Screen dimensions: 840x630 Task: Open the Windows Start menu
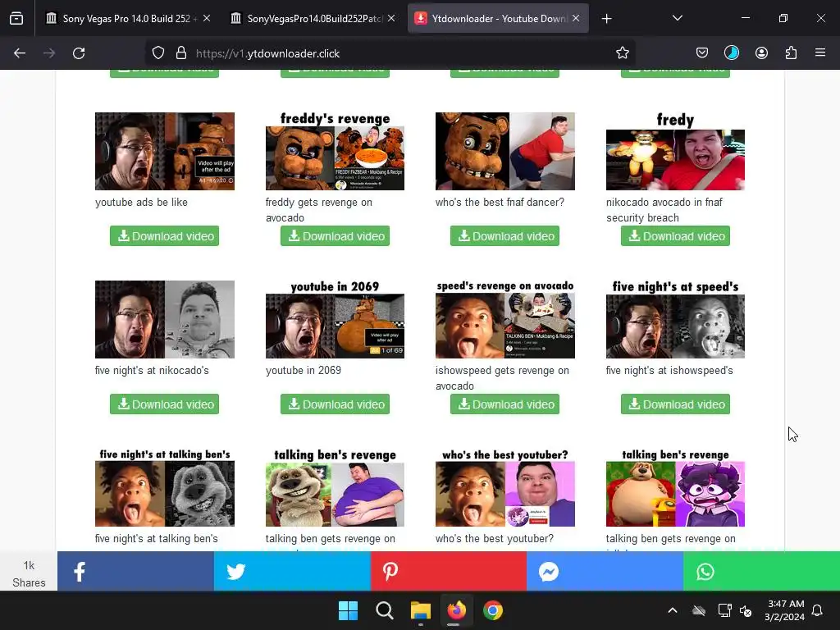click(348, 610)
